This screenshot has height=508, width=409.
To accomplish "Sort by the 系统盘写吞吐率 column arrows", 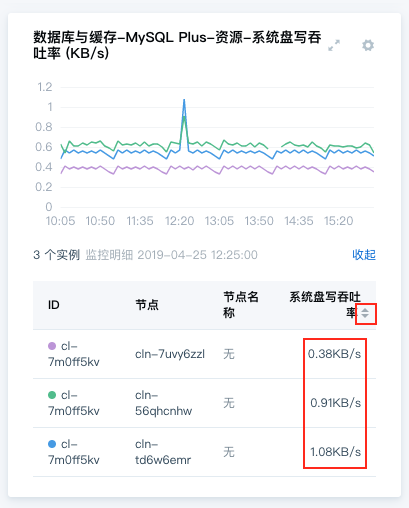I will 365,313.
